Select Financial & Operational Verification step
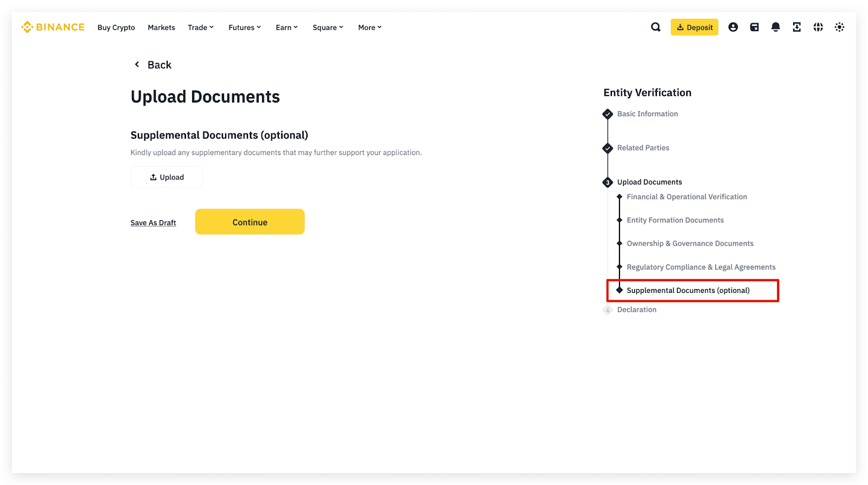Viewport: 868px width, 485px height. tap(686, 197)
